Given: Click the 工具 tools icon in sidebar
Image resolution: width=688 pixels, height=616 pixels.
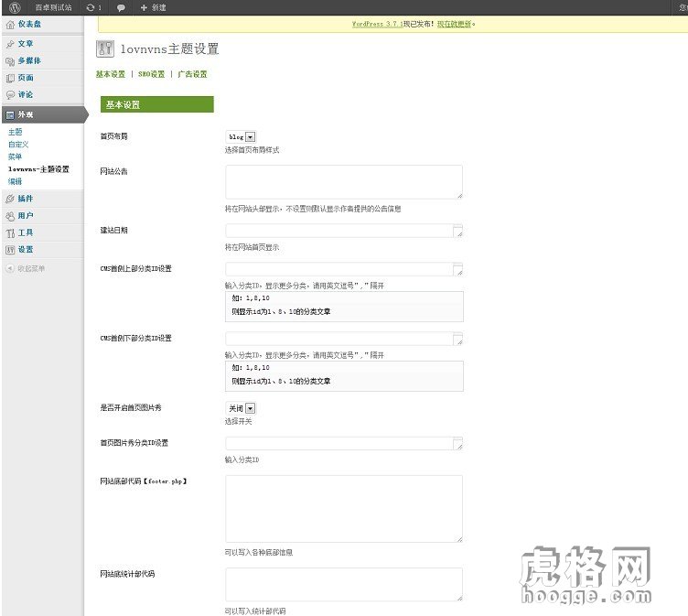Looking at the screenshot, I should pos(10,233).
